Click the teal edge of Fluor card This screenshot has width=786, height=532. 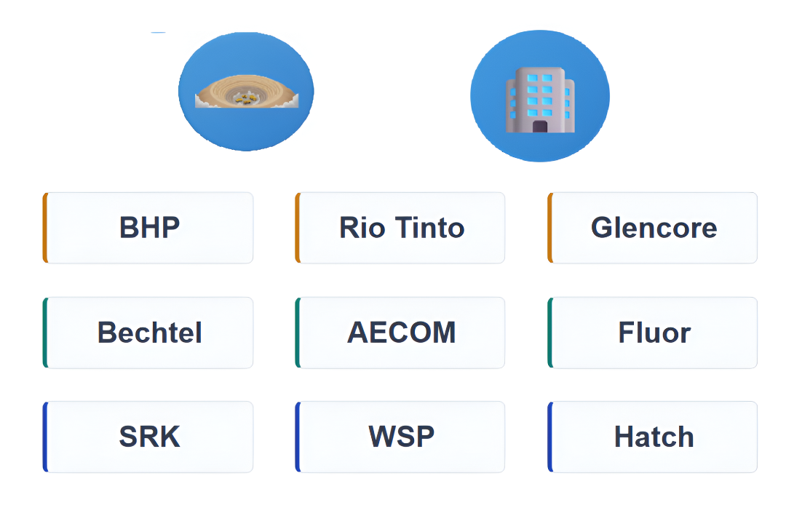click(550, 333)
